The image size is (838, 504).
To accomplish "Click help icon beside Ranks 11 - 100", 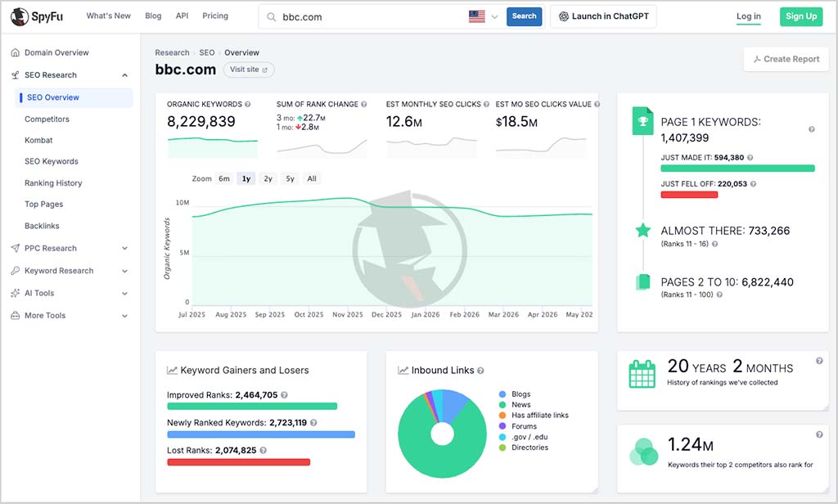I will point(719,295).
